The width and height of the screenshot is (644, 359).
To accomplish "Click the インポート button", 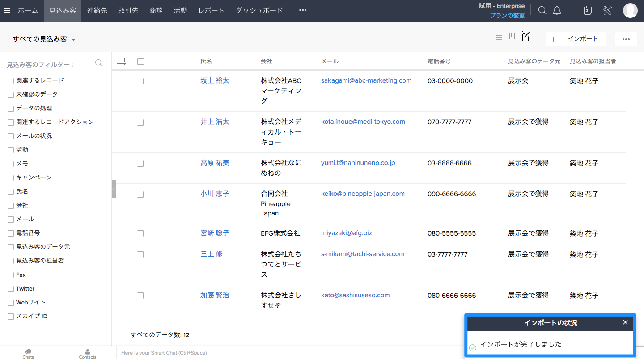I will (583, 39).
